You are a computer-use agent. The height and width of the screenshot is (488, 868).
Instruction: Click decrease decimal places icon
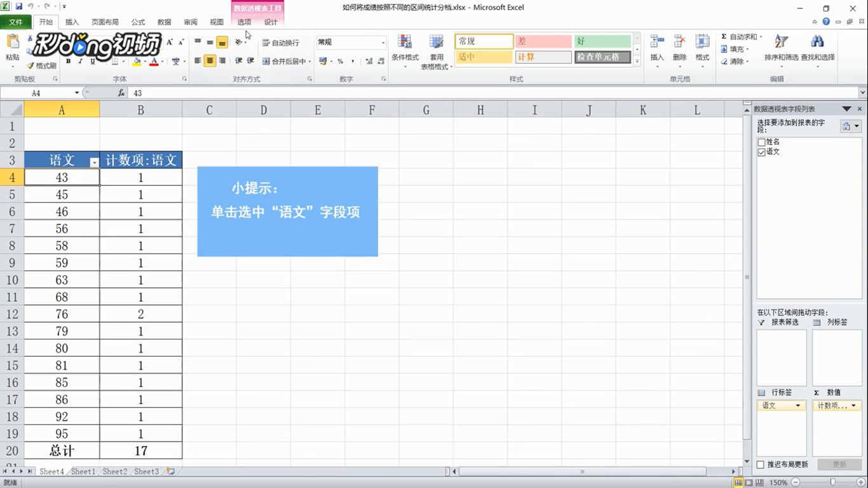381,61
